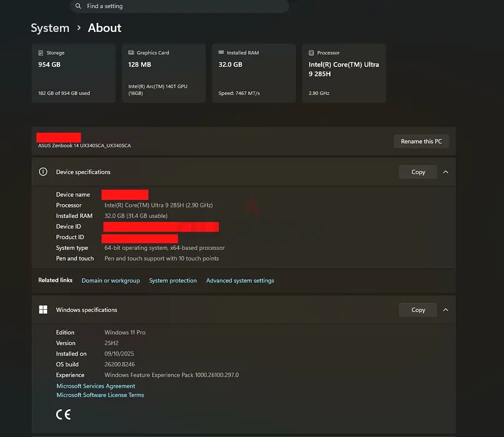Image resolution: width=504 pixels, height=437 pixels.
Task: Open Microsoft Services Agreement link
Action: point(96,386)
